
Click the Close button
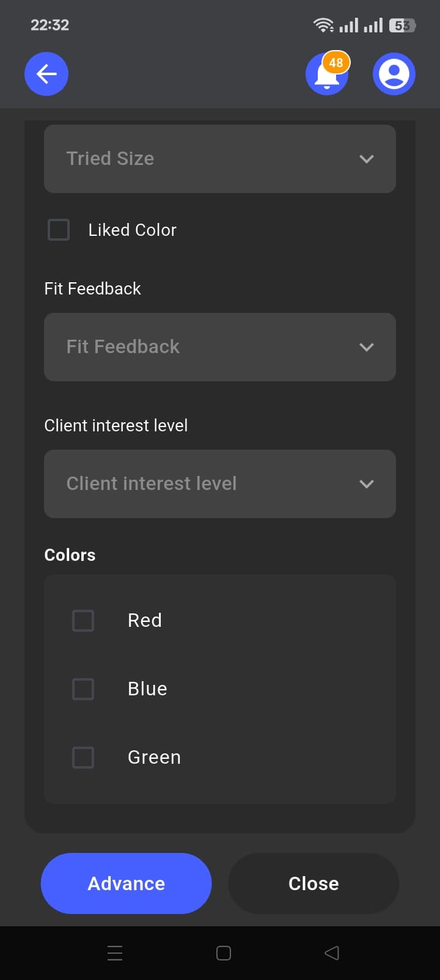click(x=313, y=883)
